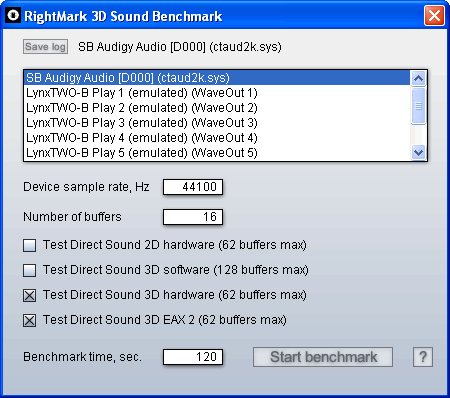Image resolution: width=450 pixels, height=398 pixels.
Task: Uncheck Test Direct Sound 3D EAX 2 checkbox
Action: (30, 320)
